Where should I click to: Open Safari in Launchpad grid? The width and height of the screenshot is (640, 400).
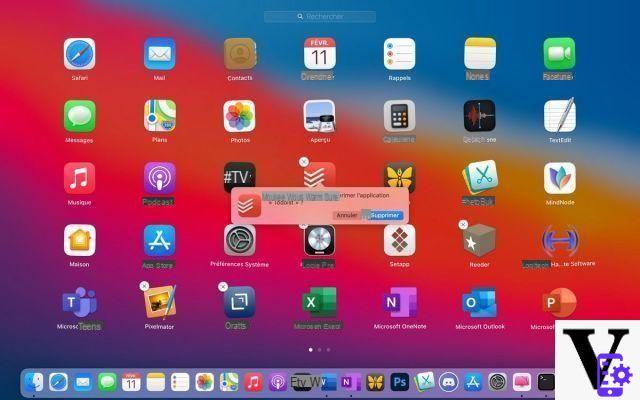coord(80,54)
